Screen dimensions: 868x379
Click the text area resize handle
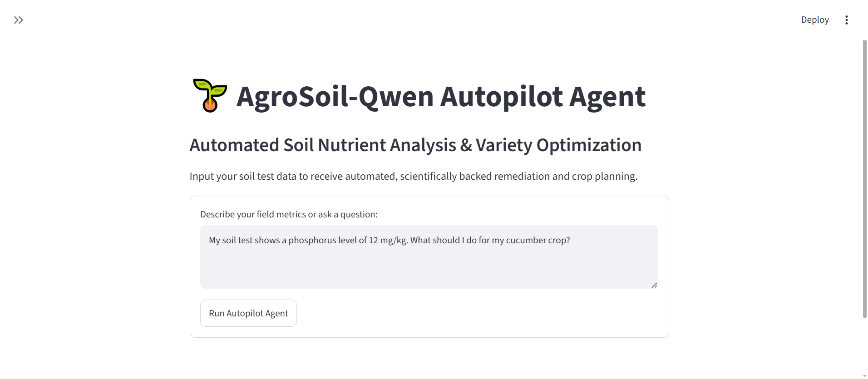tap(654, 285)
